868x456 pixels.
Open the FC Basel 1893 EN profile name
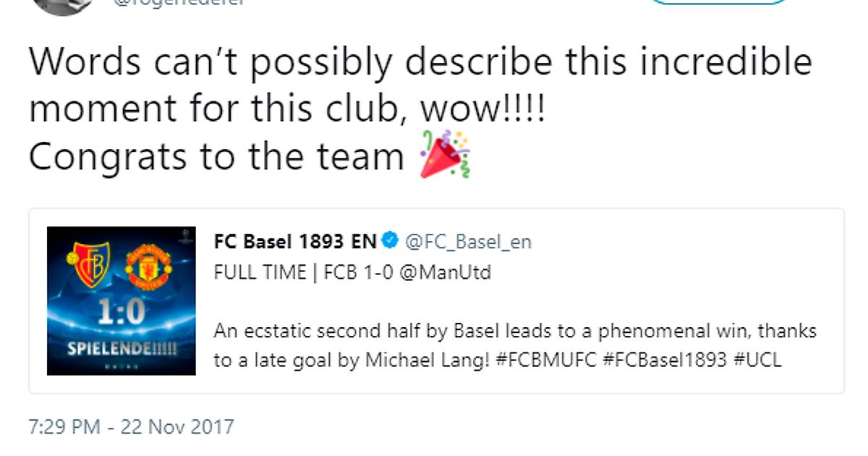pyautogui.click(x=295, y=241)
